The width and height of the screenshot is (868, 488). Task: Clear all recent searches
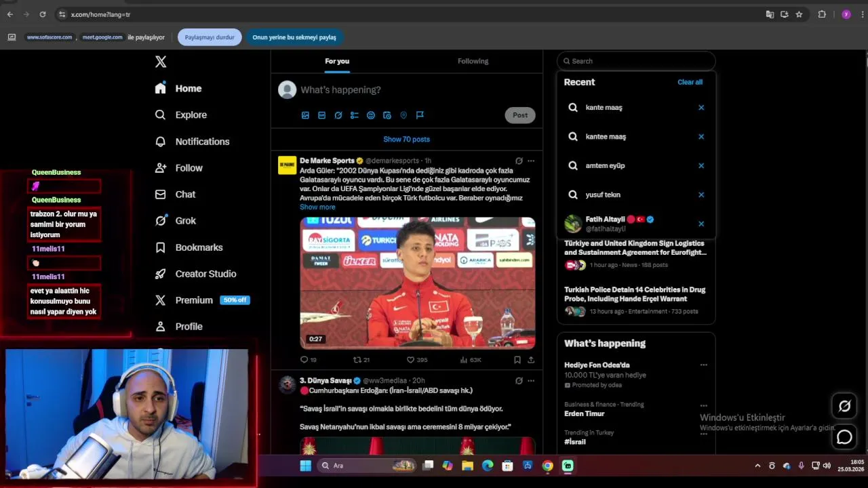pyautogui.click(x=690, y=82)
